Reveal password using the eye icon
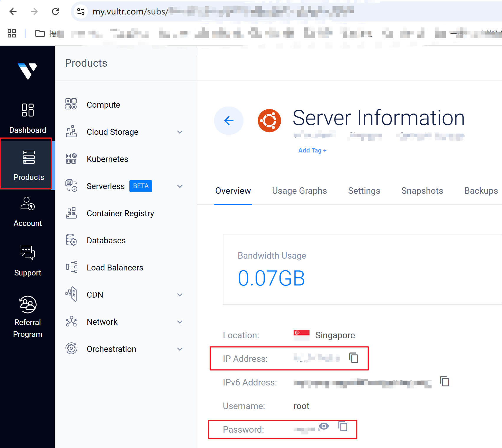 [x=324, y=426]
